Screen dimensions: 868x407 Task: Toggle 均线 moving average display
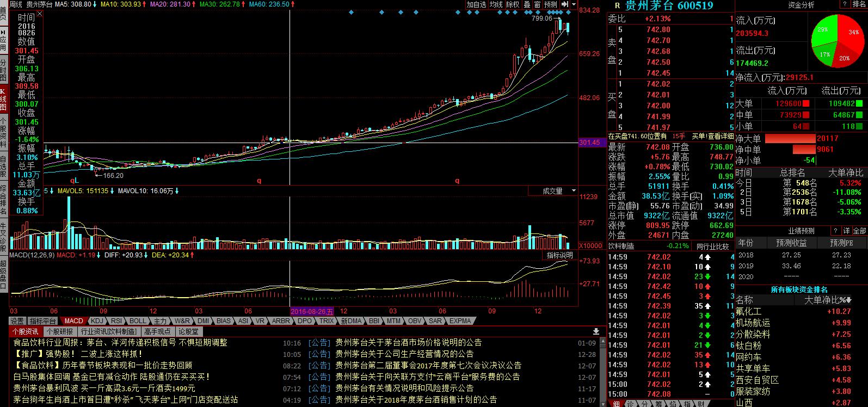coord(496,4)
